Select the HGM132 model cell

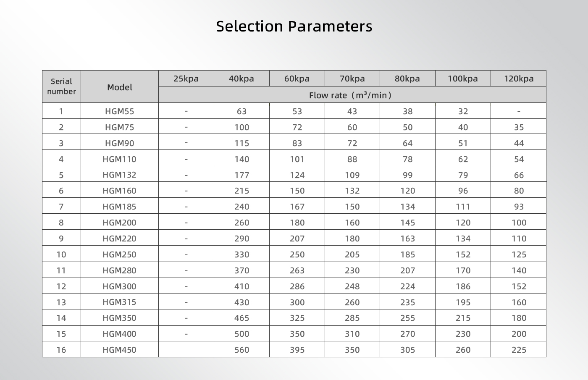click(119, 175)
